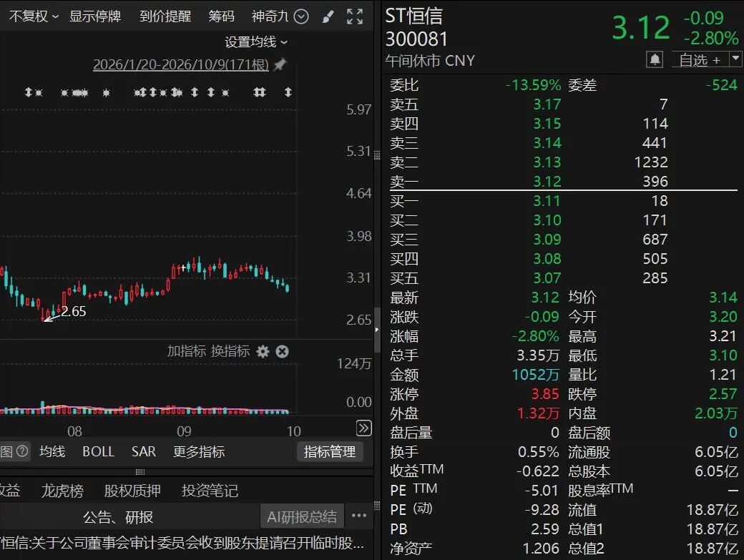Open the 不复权 adjustment dropdown
Viewport: 744px width, 560px height.
(33, 16)
